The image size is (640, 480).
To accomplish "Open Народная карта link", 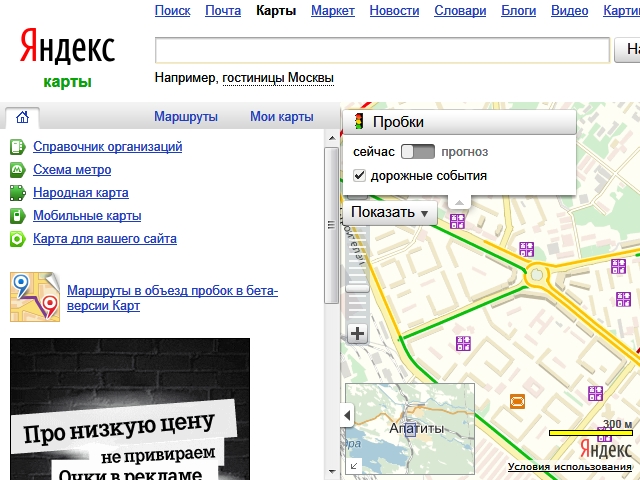I will [x=81, y=192].
